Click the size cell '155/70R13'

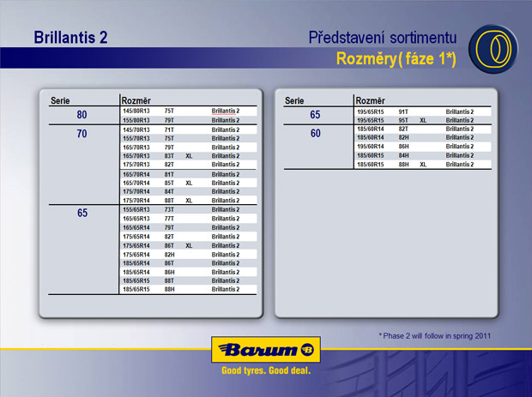(136, 138)
